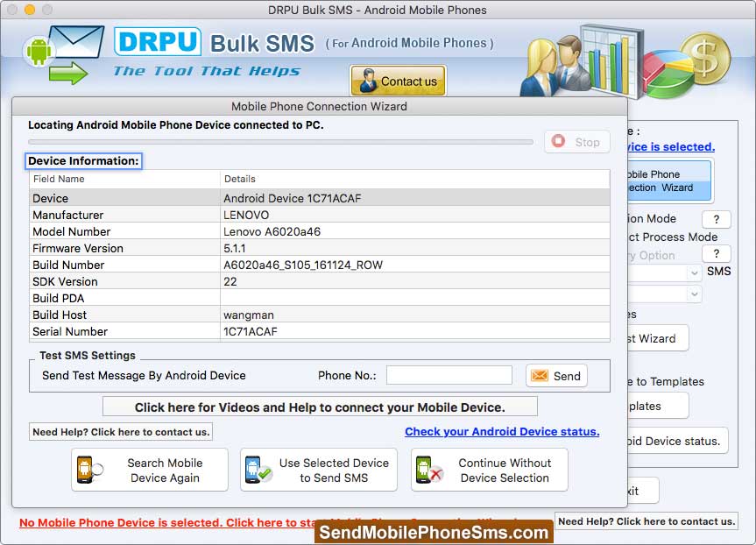The image size is (756, 545).
Task: Send the test SMS message
Action: (x=556, y=376)
